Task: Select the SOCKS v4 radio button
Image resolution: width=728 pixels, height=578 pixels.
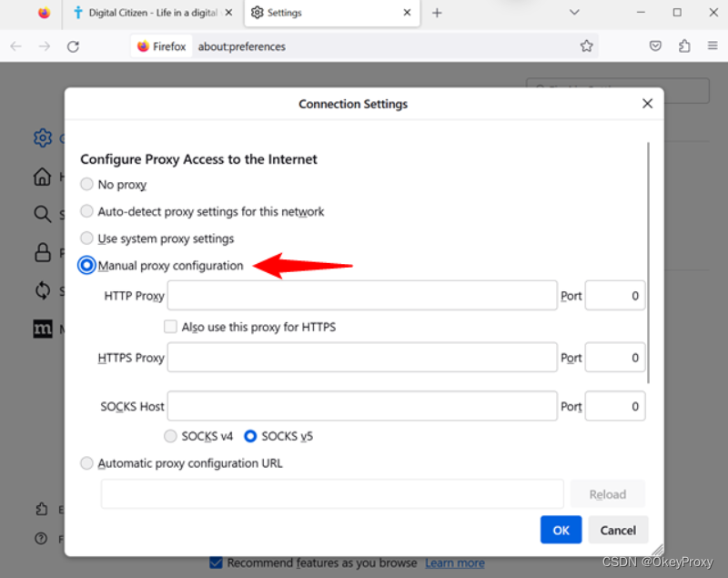Action: click(170, 436)
